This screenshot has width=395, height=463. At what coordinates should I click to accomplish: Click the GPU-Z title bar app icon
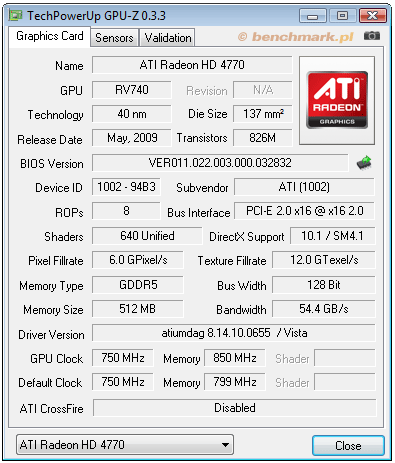[16, 15]
